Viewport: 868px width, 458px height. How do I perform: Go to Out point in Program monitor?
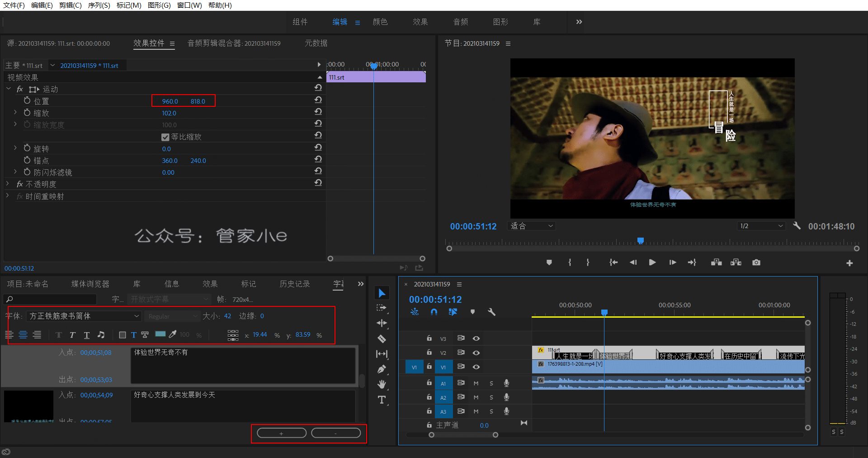(x=692, y=262)
